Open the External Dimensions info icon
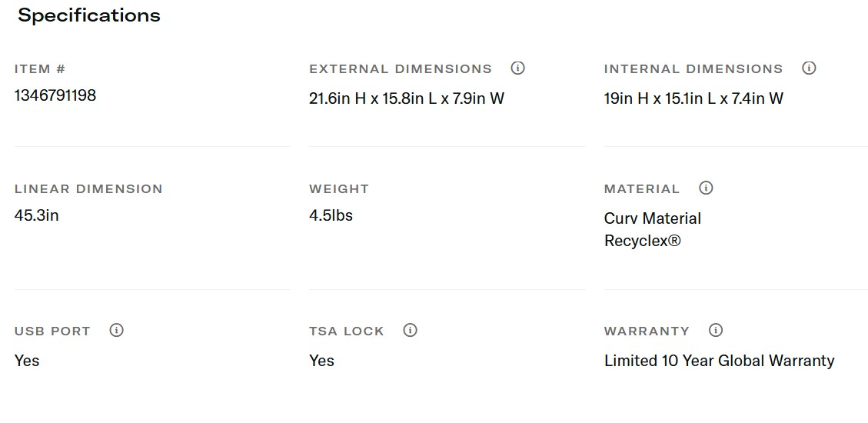The image size is (868, 423). coord(518,68)
